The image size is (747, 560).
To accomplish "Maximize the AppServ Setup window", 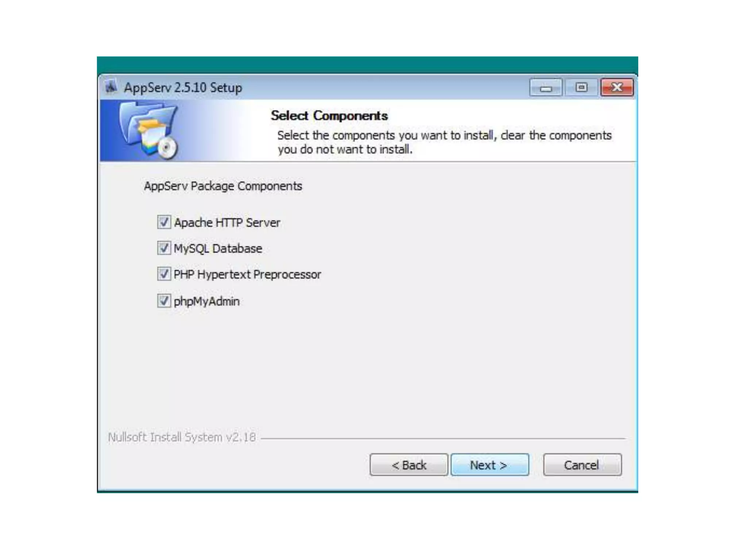I will (x=581, y=87).
